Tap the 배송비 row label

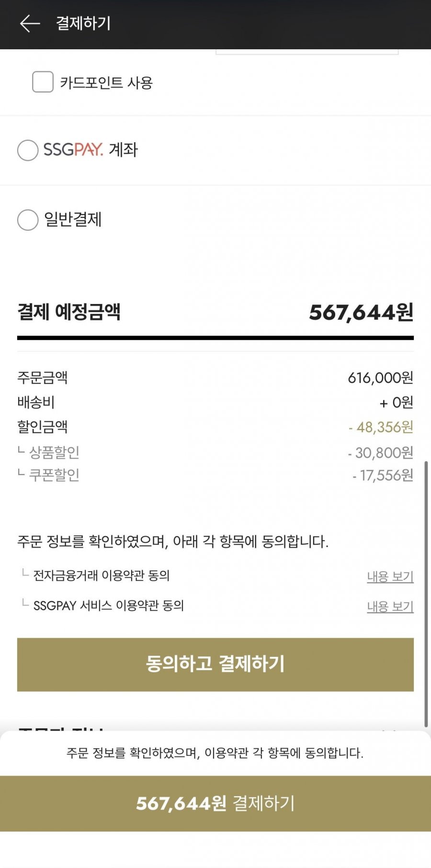(x=36, y=402)
